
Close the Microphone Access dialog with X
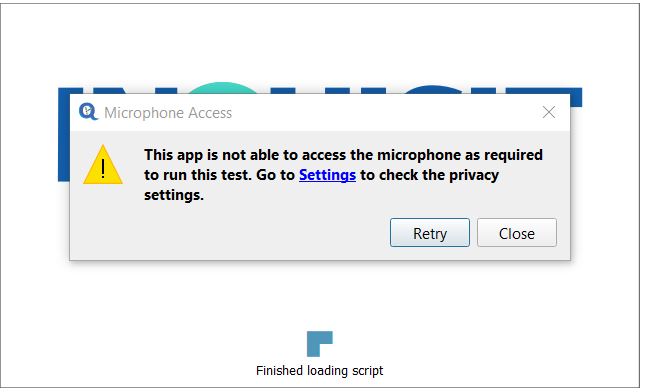[548, 112]
